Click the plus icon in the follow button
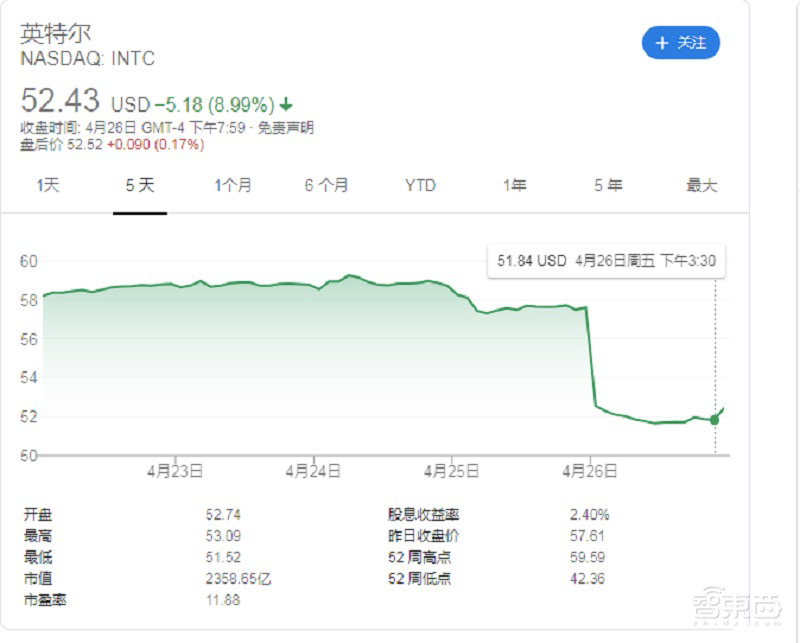 pos(661,43)
